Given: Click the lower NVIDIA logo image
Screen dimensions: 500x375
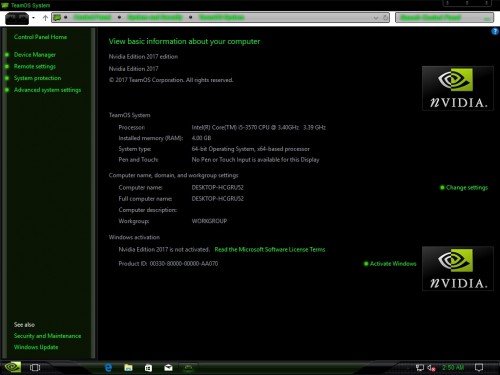Looking at the screenshot, I should [x=458, y=269].
